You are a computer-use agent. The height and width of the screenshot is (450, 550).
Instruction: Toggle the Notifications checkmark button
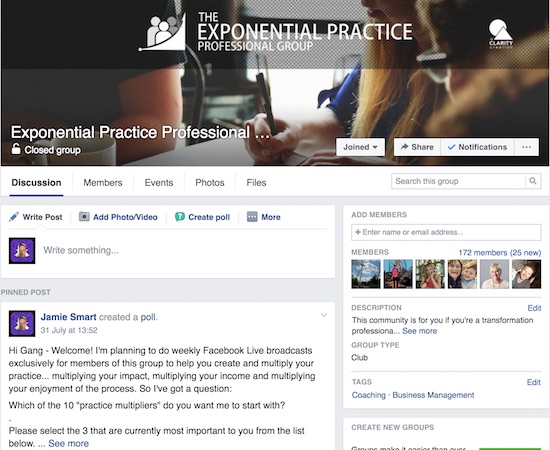(x=477, y=147)
